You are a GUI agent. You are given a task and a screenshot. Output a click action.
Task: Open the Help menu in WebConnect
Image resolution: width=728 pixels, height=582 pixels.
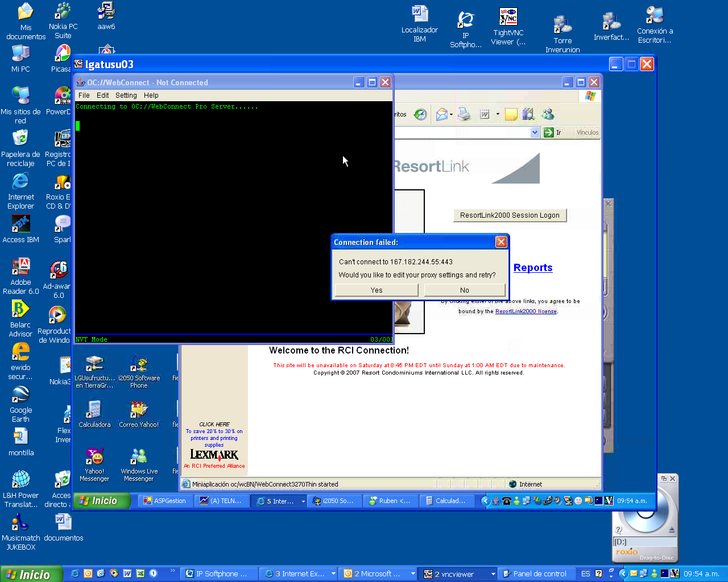[151, 95]
